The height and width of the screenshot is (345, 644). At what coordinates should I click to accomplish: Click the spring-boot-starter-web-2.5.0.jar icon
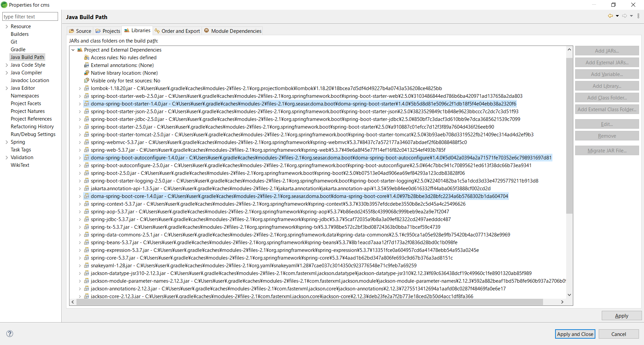(87, 96)
